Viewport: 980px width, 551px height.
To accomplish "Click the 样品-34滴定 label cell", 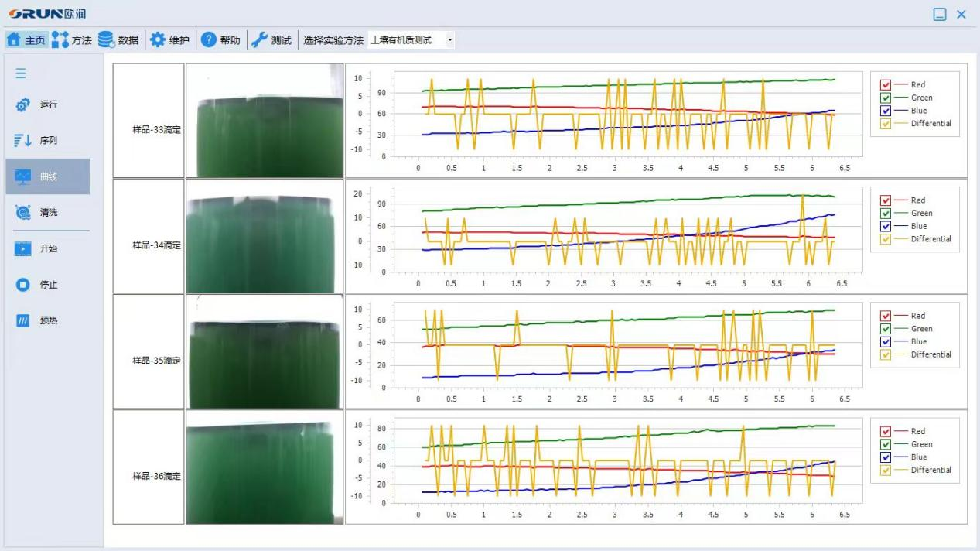I will click(x=149, y=236).
